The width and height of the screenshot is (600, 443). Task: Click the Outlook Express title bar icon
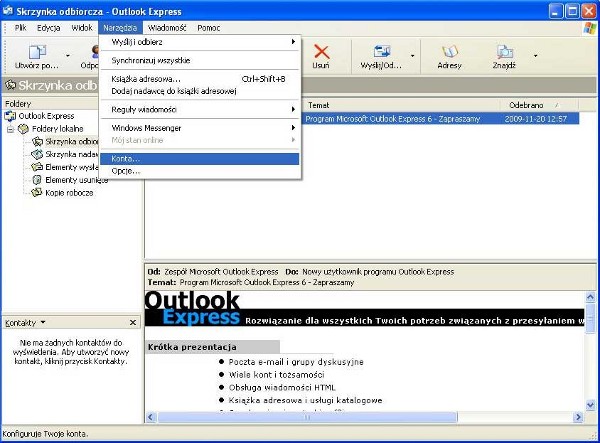click(x=8, y=11)
